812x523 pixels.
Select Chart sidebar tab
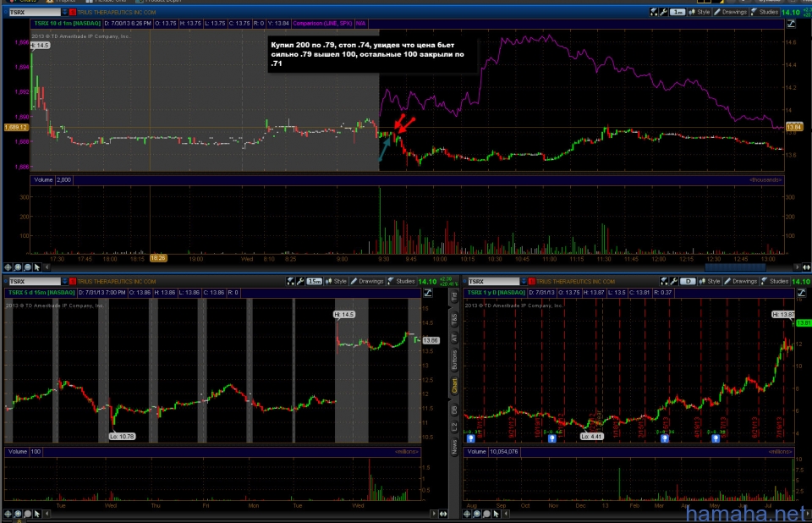(454, 386)
